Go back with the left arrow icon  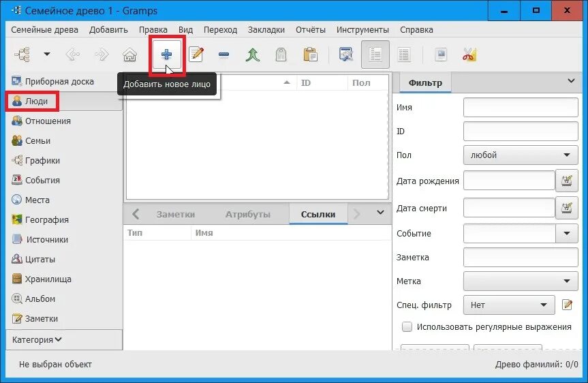point(73,55)
